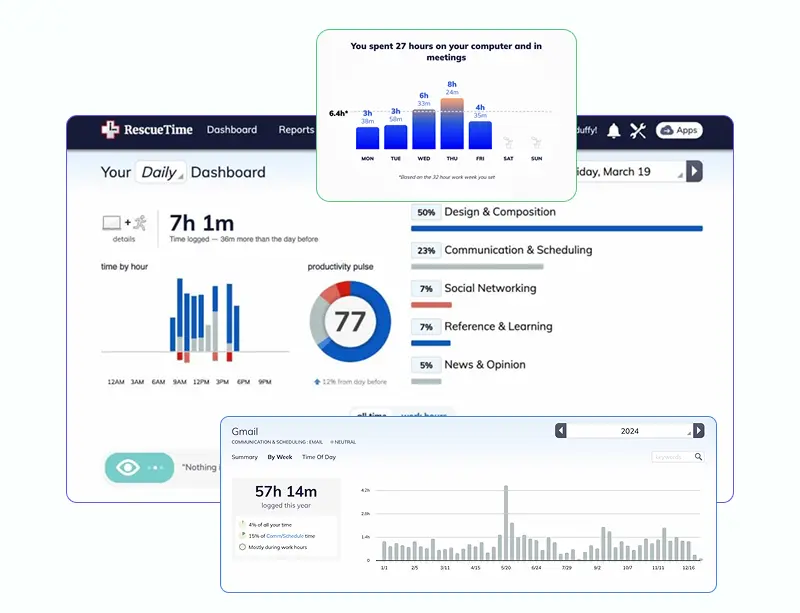Select 'Mostly during work hours' radio marker
The image size is (800, 613).
(242, 547)
